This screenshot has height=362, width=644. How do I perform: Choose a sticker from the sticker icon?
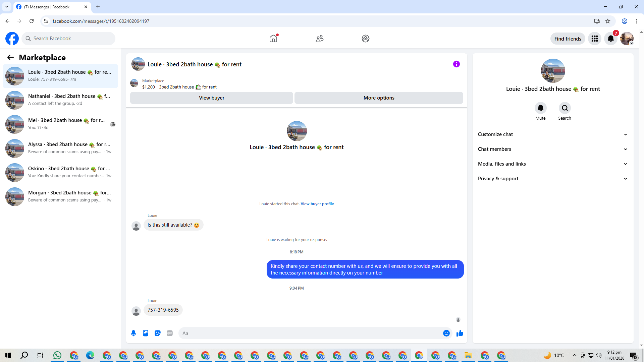point(158,333)
